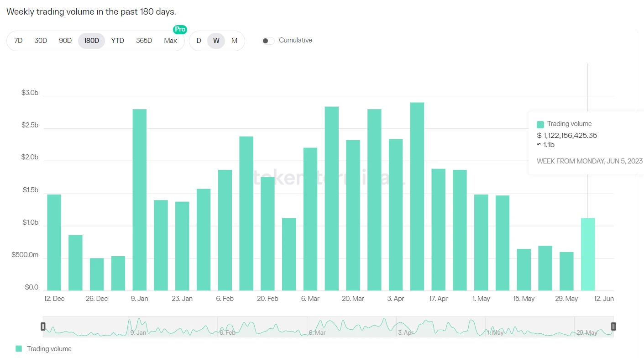This screenshot has width=644, height=358.
Task: Set granularity to daily (D)
Action: [199, 41]
